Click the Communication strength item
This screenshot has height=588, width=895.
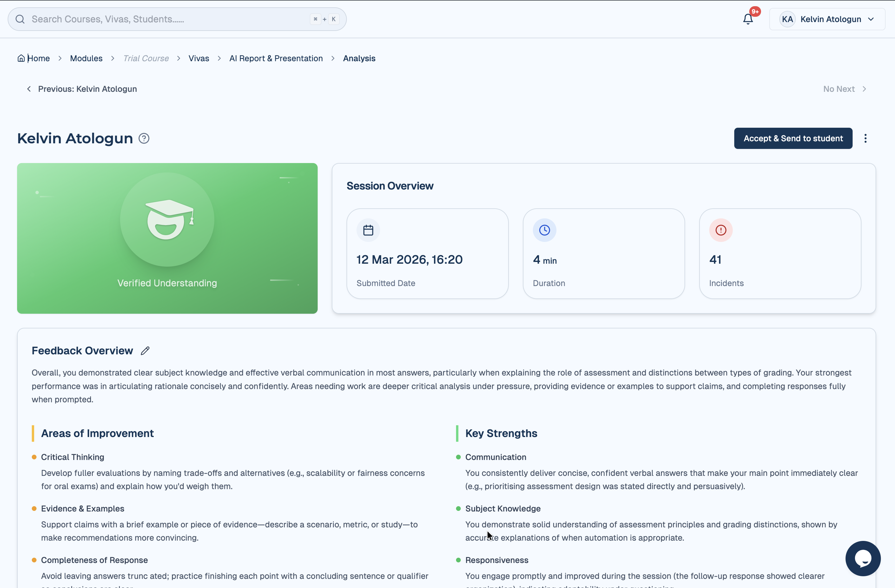(x=495, y=457)
